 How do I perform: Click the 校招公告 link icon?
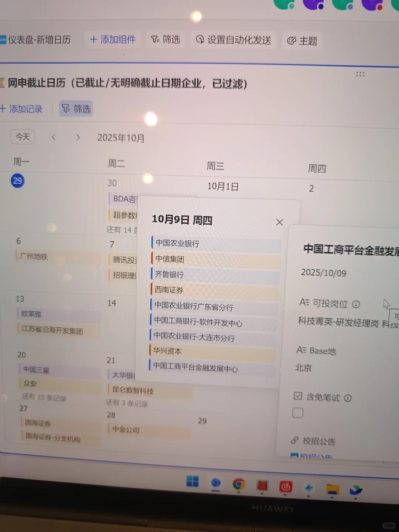click(294, 440)
